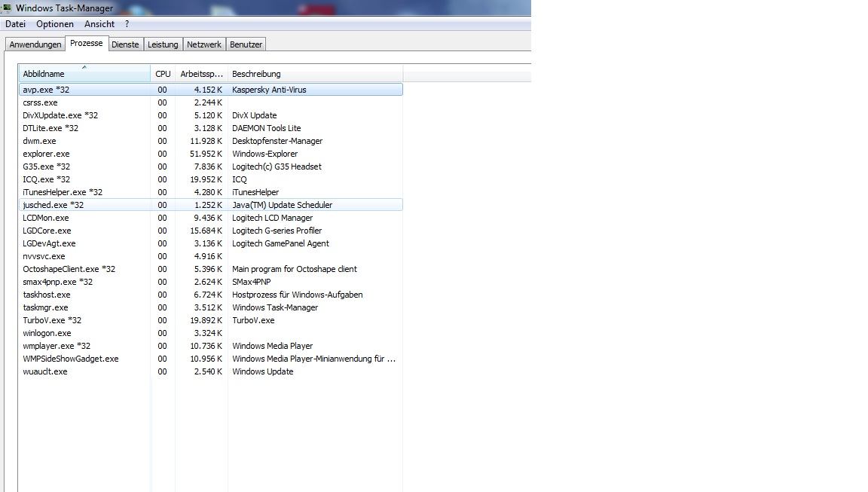868x492 pixels.
Task: Select the LGDCore.exe process
Action: 210,231
